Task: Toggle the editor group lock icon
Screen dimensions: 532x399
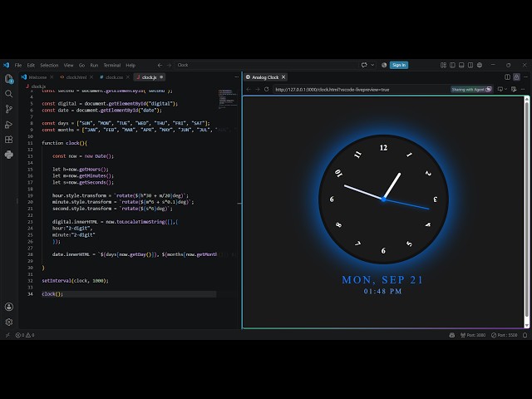Action: pyautogui.click(x=516, y=77)
